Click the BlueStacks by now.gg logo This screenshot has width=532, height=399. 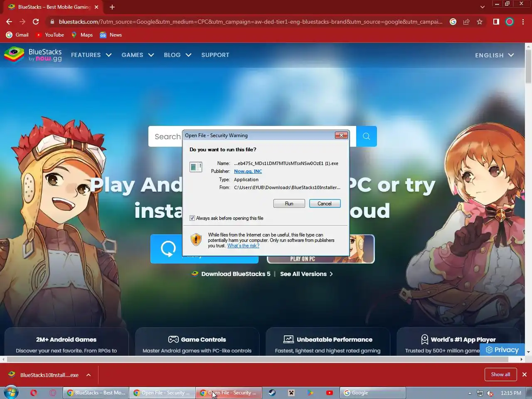click(x=33, y=55)
